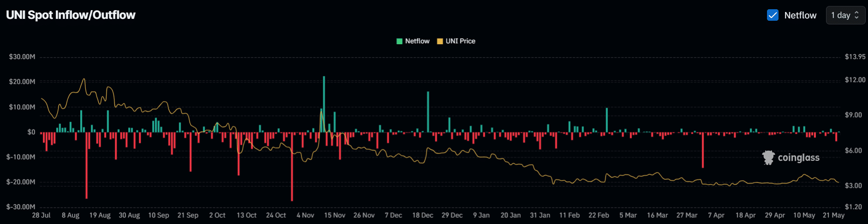The image size is (868, 224).
Task: Click the green Netflow legend swatch
Action: (399, 41)
